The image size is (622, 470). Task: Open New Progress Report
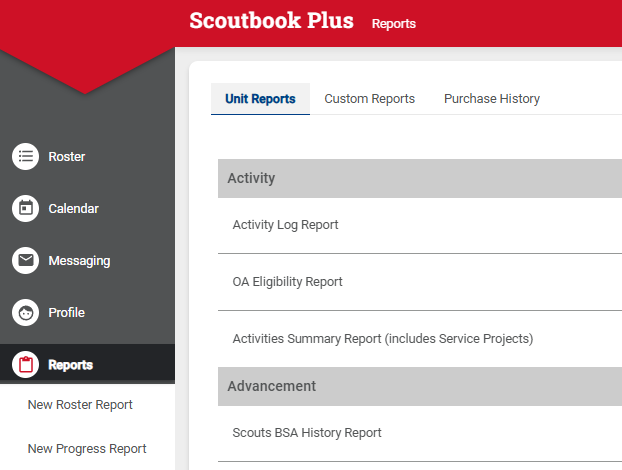pos(87,449)
